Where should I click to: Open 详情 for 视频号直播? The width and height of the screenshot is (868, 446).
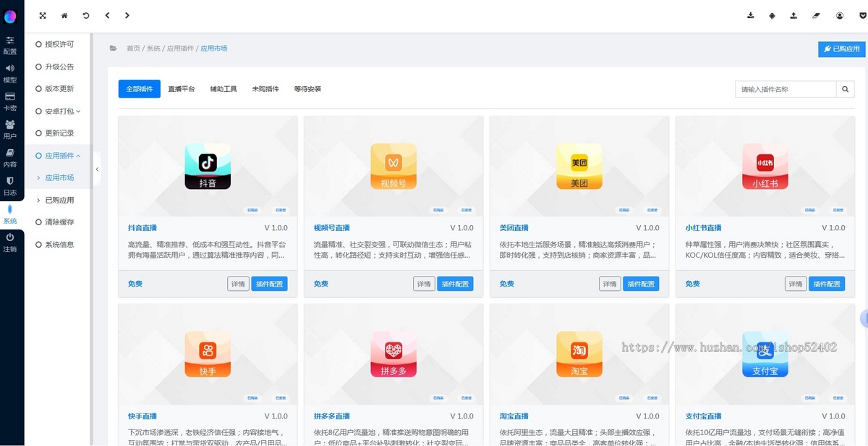(x=424, y=284)
